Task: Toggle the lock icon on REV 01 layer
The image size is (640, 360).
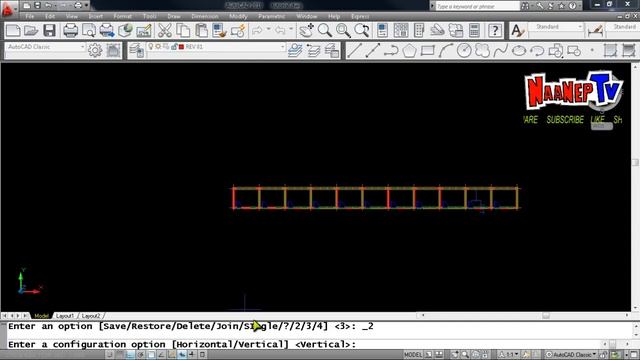Action: coord(174,47)
